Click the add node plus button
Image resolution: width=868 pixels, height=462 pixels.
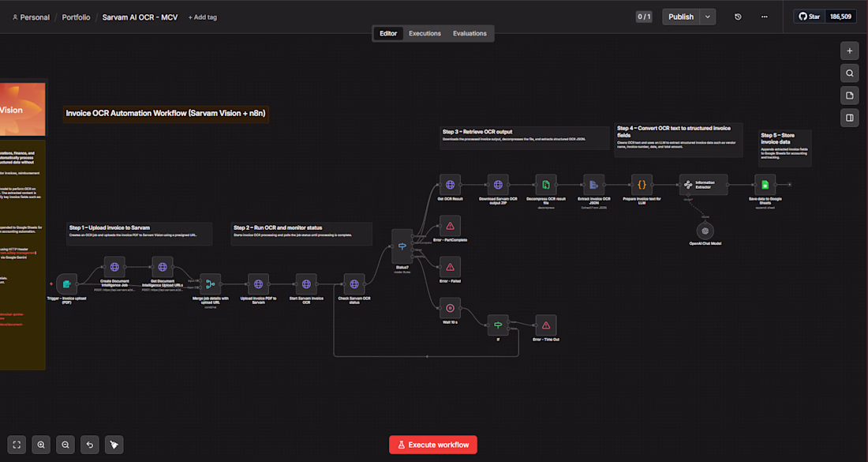click(849, 51)
